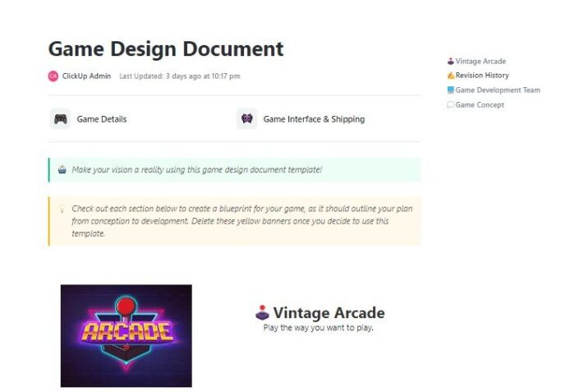
Task: Click the blue book icon beside Game Development Team
Action: 451,90
